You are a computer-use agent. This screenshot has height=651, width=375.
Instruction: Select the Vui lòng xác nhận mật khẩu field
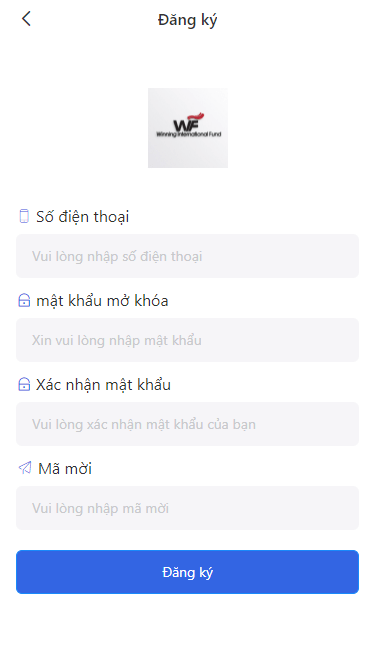(x=187, y=424)
